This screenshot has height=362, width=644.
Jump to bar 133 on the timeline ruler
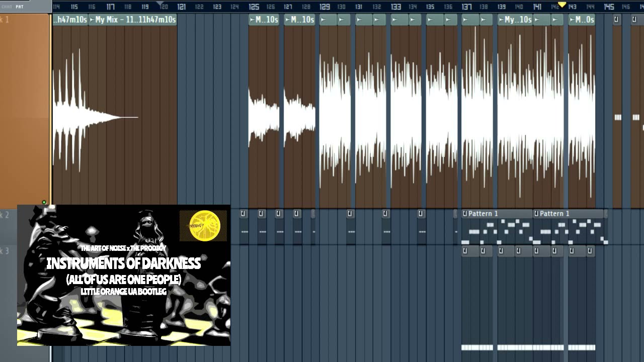pyautogui.click(x=395, y=7)
